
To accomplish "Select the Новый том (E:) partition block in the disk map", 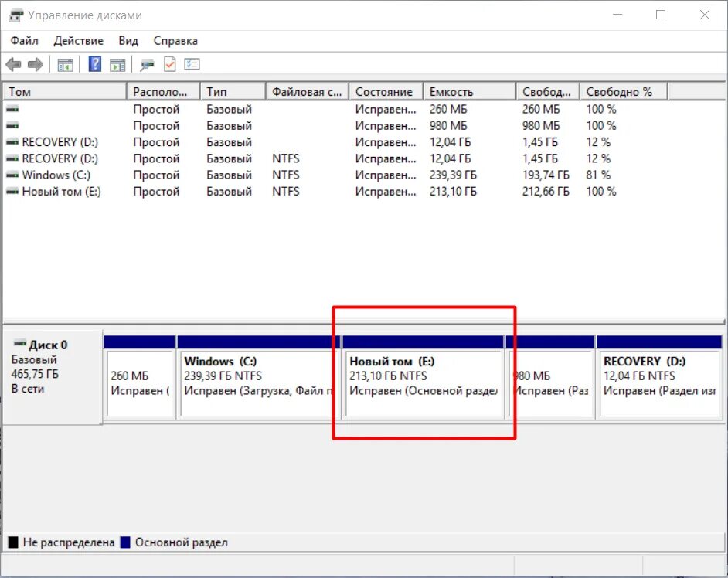I will click(x=423, y=377).
